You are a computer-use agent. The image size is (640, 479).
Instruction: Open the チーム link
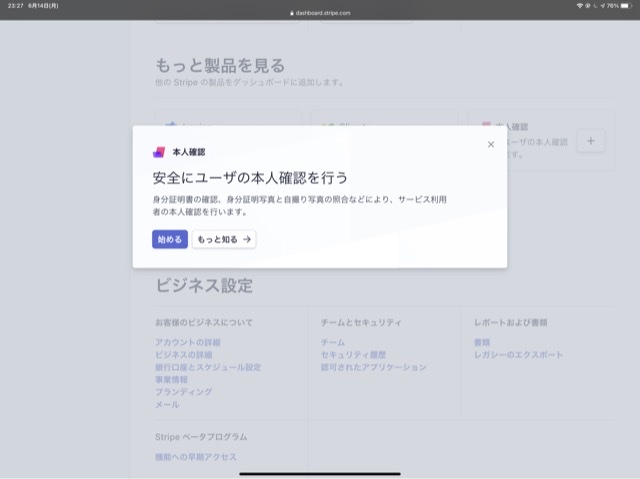(332, 342)
